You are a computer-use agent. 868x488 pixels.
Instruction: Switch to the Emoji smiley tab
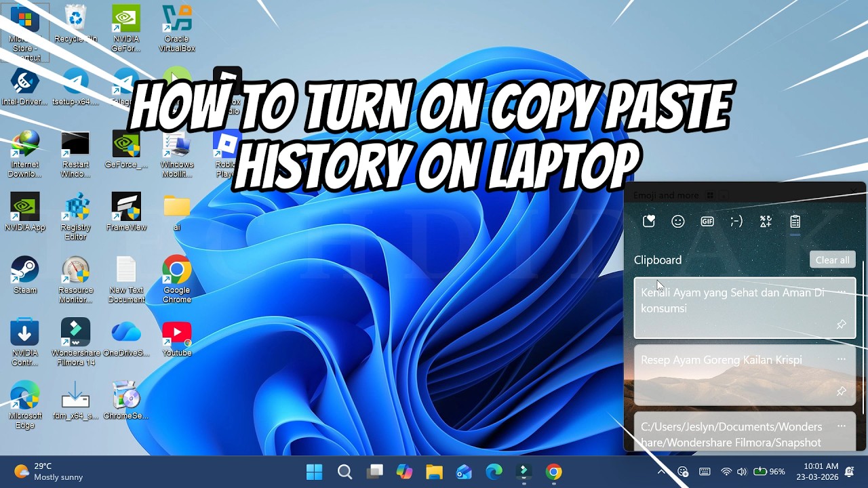pyautogui.click(x=677, y=221)
